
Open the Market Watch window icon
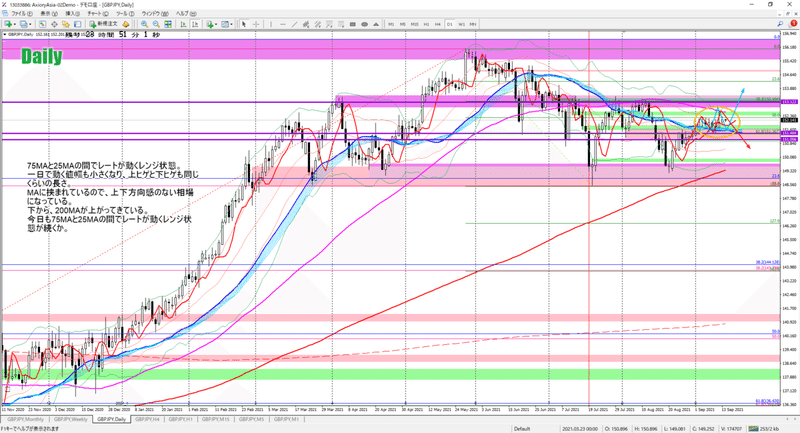tap(42, 24)
